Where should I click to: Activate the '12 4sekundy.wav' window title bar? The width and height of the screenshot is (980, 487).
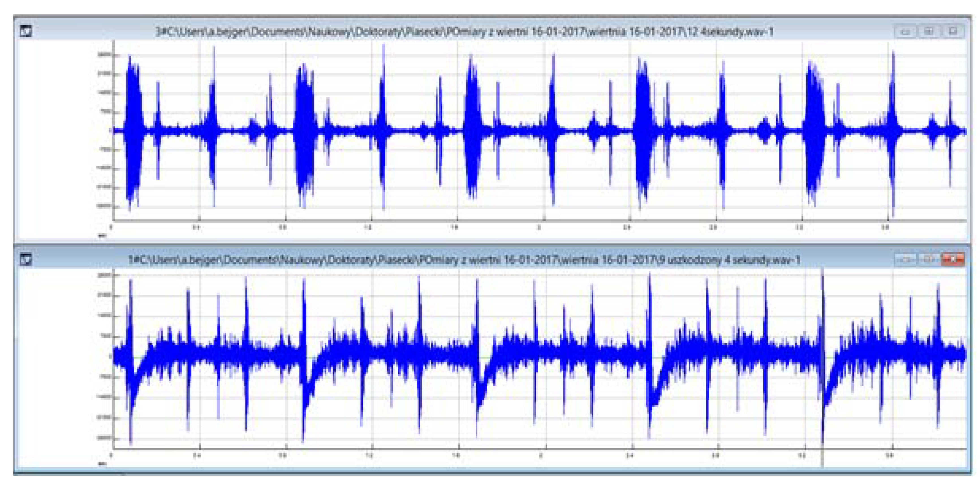tap(464, 32)
